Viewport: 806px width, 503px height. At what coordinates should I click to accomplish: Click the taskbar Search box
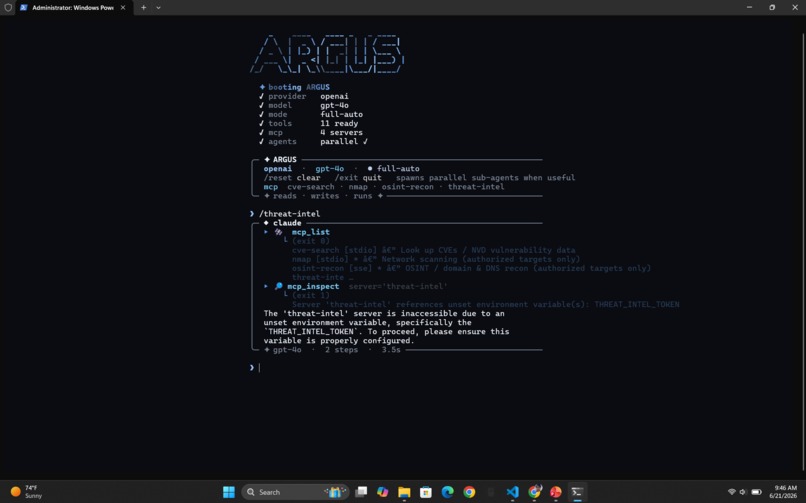[295, 492]
